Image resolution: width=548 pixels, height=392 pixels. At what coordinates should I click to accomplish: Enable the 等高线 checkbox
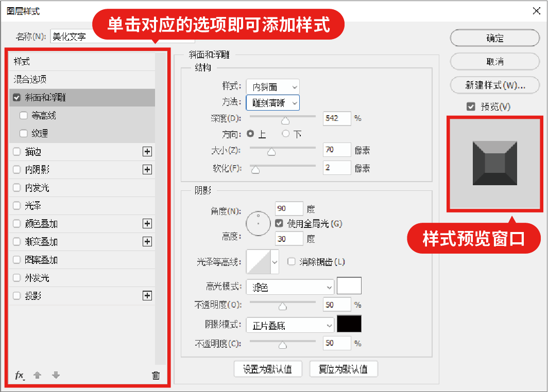tap(24, 116)
